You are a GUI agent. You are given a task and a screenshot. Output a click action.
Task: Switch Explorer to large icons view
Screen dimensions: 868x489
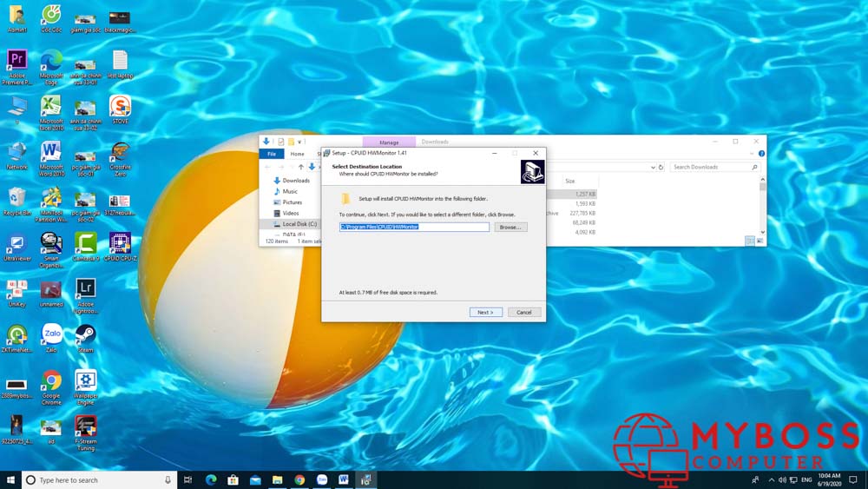[759, 241]
